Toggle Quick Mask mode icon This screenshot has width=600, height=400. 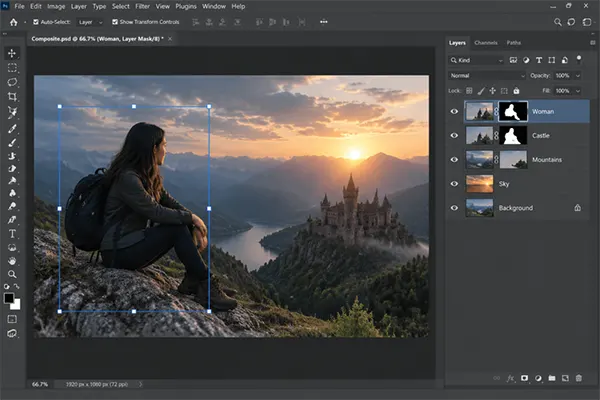pyautogui.click(x=12, y=319)
